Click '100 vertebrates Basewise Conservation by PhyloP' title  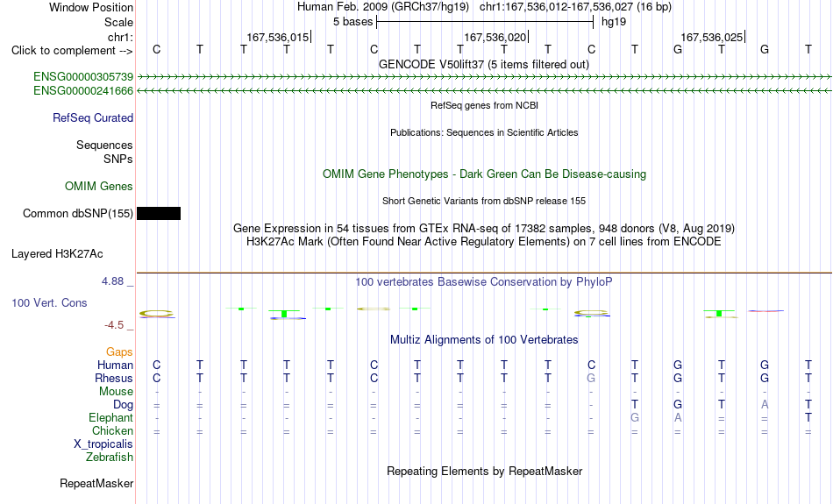click(484, 282)
